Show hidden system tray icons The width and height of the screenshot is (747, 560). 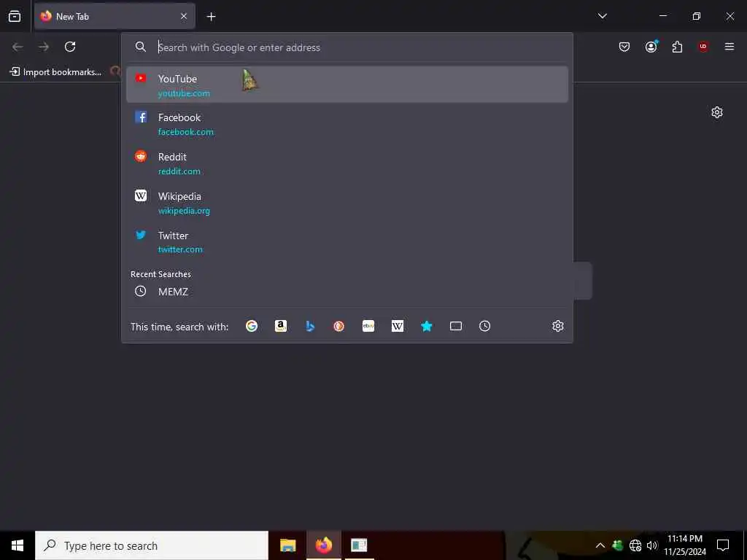coord(600,545)
